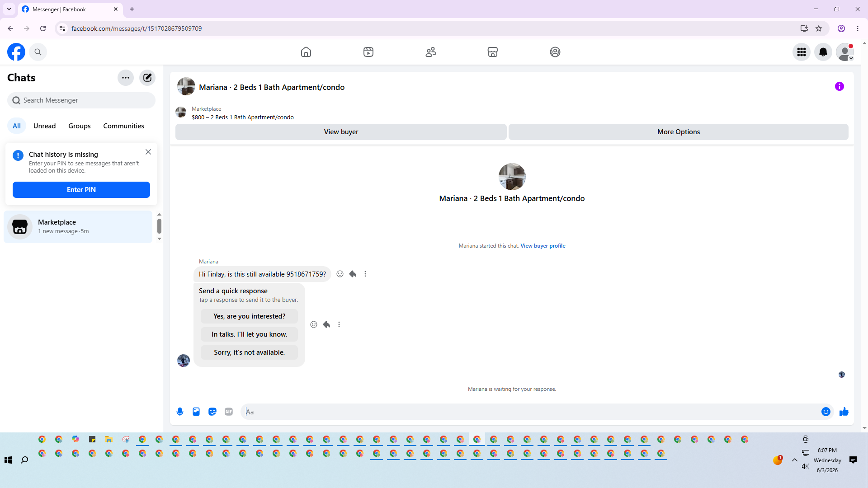This screenshot has width=868, height=488.
Task: Open the Windows Start menu
Action: (x=8, y=460)
